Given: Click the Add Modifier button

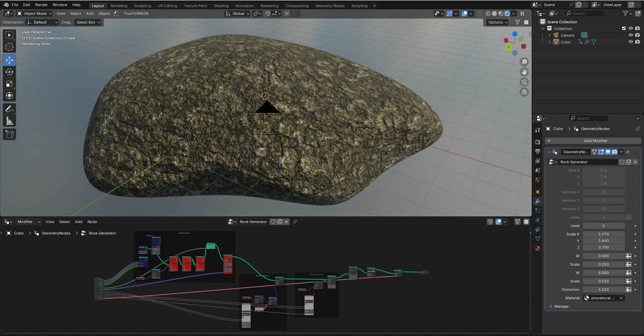Looking at the screenshot, I should pos(593,141).
